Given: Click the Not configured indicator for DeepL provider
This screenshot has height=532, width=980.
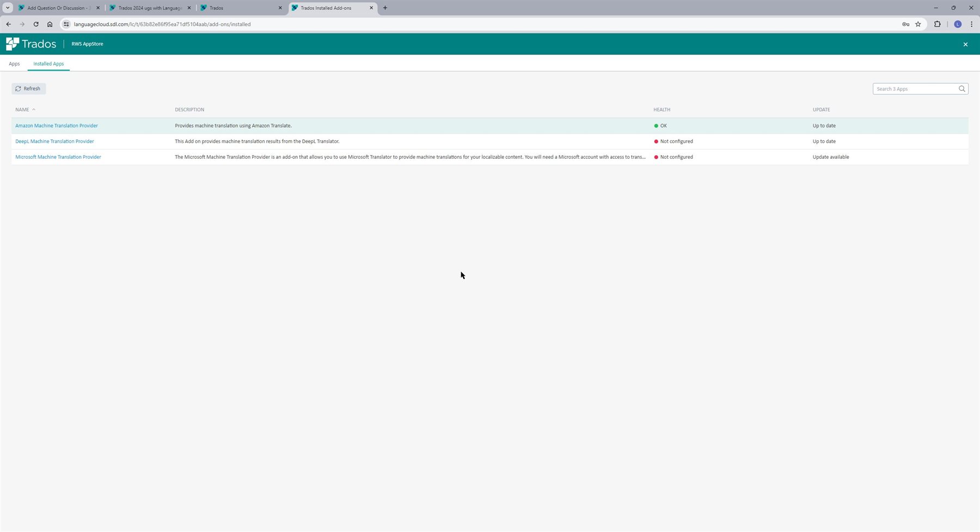Looking at the screenshot, I should [x=675, y=141].
